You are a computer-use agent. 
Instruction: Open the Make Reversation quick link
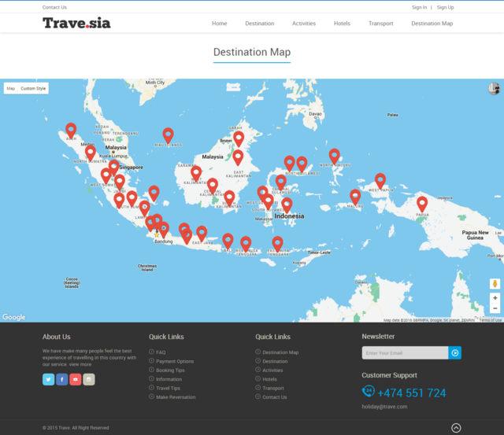click(176, 397)
